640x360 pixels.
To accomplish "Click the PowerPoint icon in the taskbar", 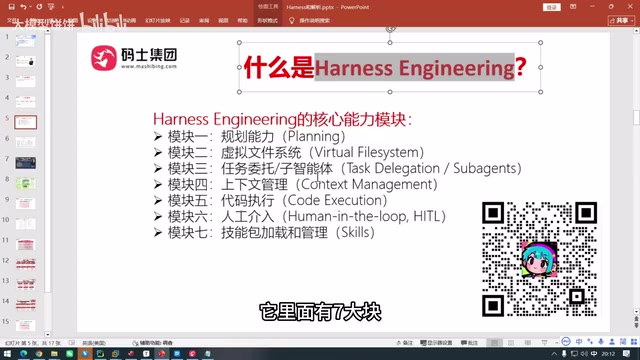I will 162,353.
